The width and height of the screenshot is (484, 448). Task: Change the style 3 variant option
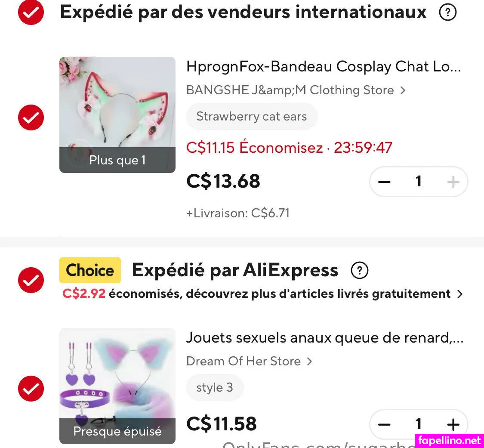point(215,388)
